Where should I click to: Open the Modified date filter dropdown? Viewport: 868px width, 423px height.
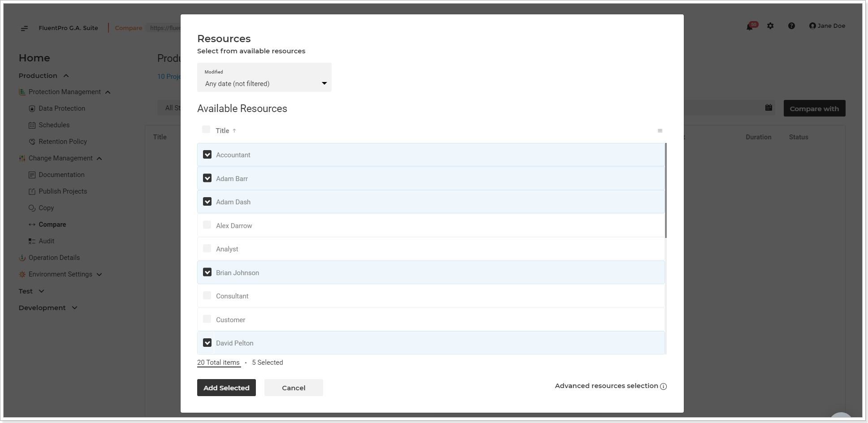coord(264,78)
